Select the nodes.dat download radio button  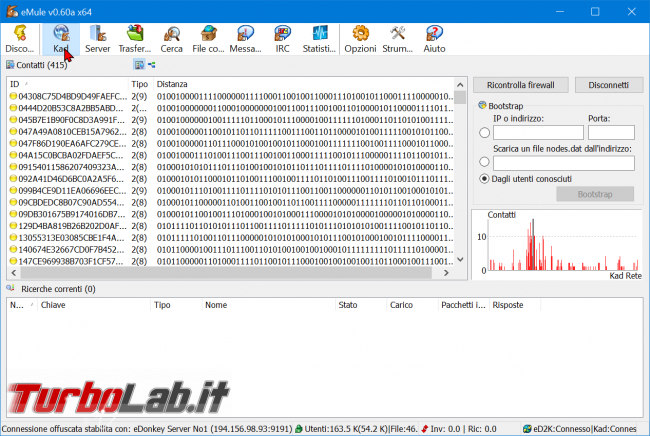[x=484, y=162]
